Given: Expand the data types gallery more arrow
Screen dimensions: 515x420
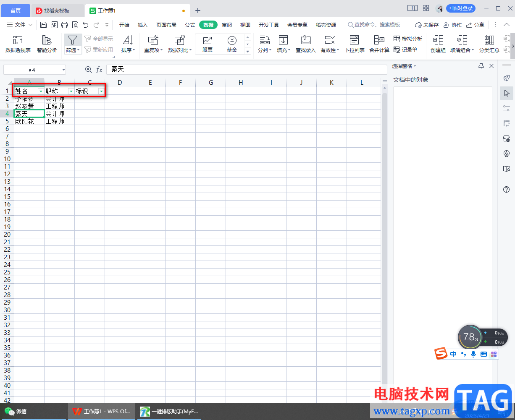Looking at the screenshot, I should tap(247, 51).
